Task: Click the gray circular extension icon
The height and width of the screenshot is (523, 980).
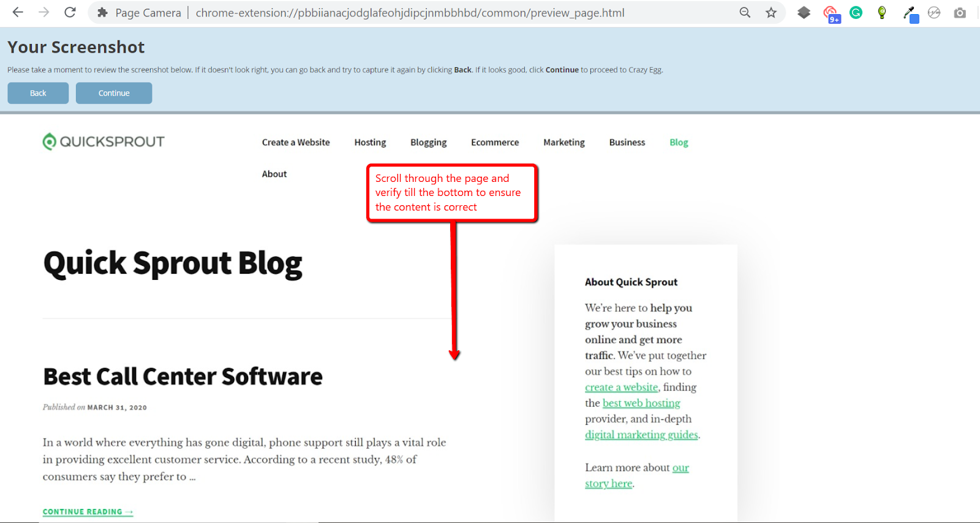Action: 934,12
